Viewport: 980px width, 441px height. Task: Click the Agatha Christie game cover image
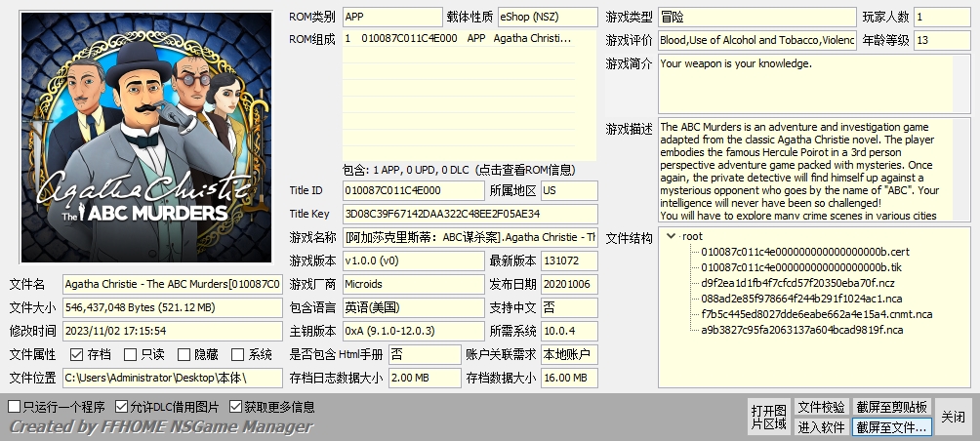coord(145,137)
